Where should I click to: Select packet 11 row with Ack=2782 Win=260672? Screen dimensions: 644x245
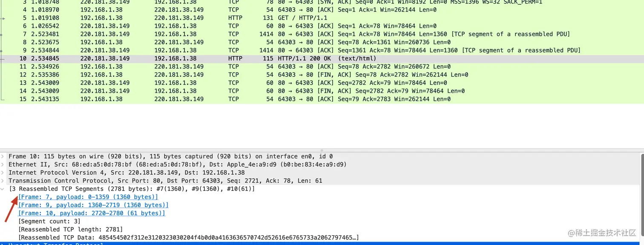[x=322, y=66]
